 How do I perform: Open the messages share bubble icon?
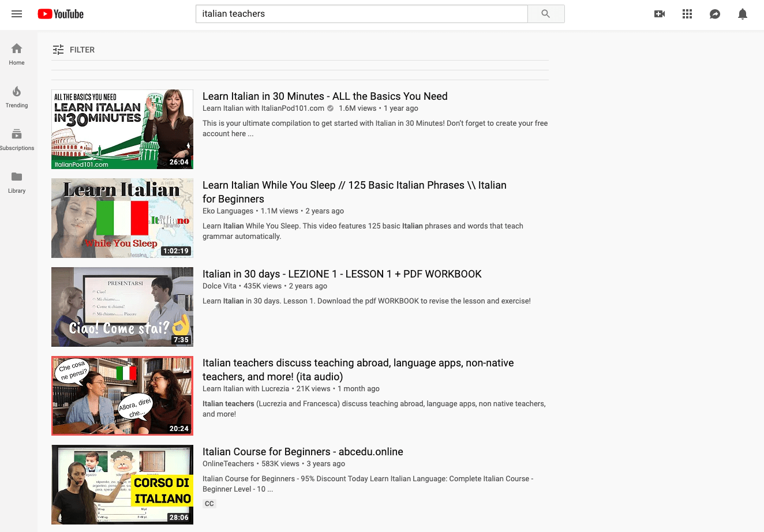[x=715, y=14]
